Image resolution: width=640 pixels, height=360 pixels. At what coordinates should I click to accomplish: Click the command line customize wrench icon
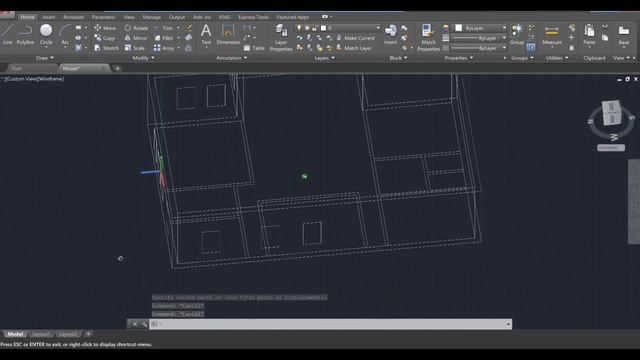(144, 324)
